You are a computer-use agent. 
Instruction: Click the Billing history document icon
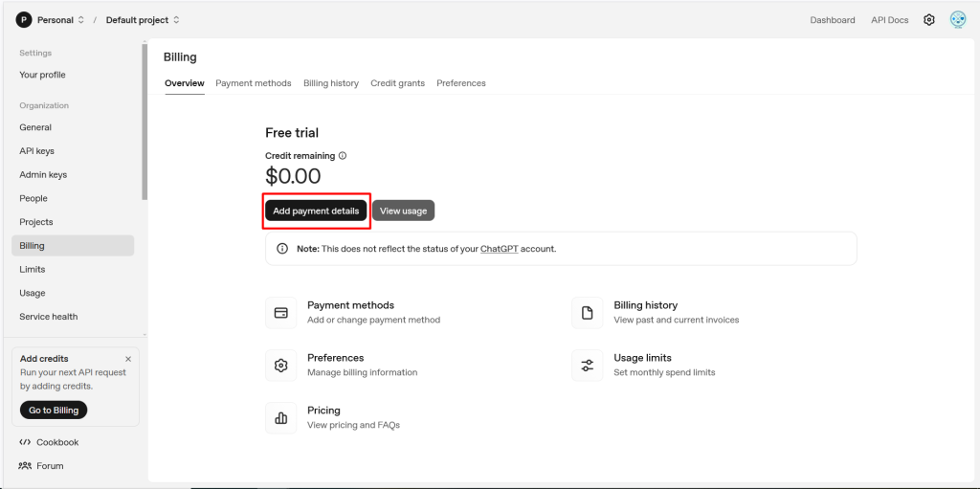588,312
